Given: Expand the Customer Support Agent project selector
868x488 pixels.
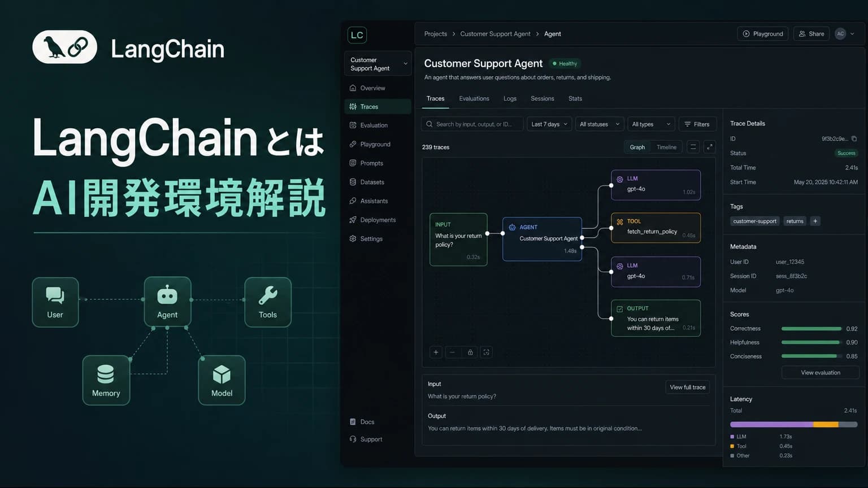Looking at the screenshot, I should [378, 64].
